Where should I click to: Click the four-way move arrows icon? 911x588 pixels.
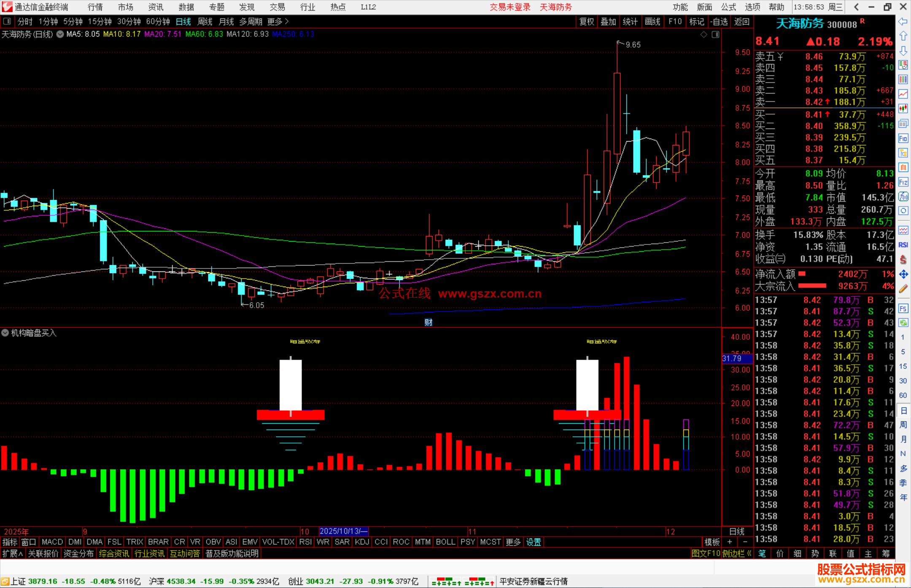[x=903, y=274]
